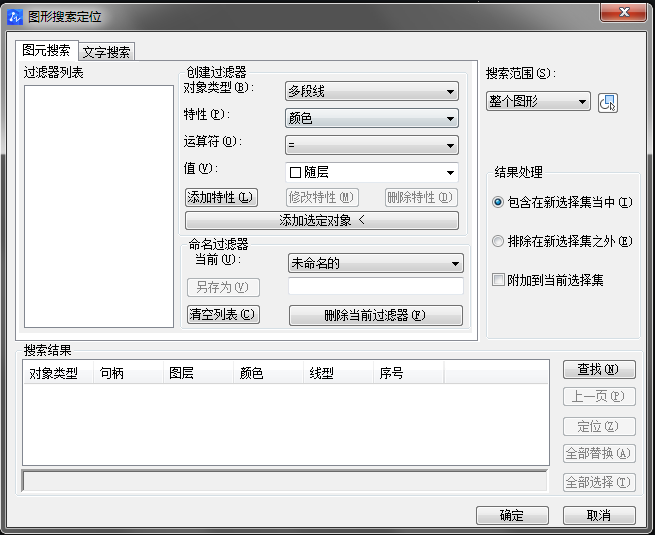This screenshot has width=655, height=535.
Task: Click the 查找 search button
Action: click(x=599, y=369)
